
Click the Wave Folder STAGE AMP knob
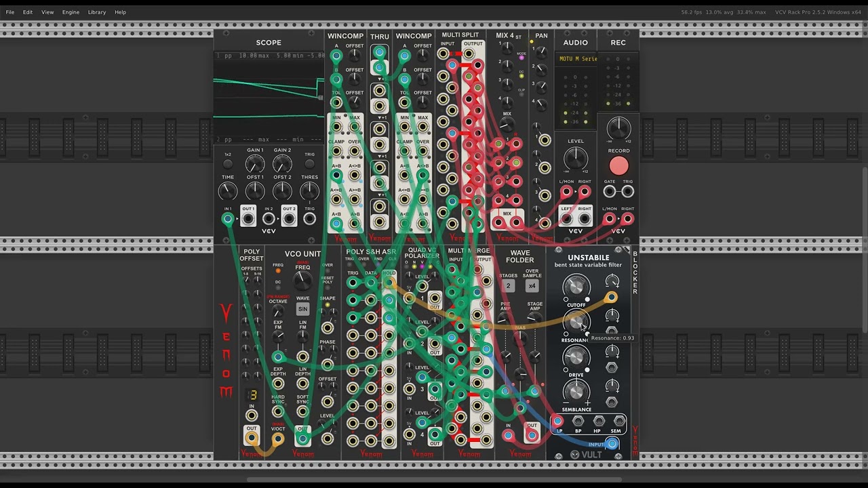click(534, 319)
